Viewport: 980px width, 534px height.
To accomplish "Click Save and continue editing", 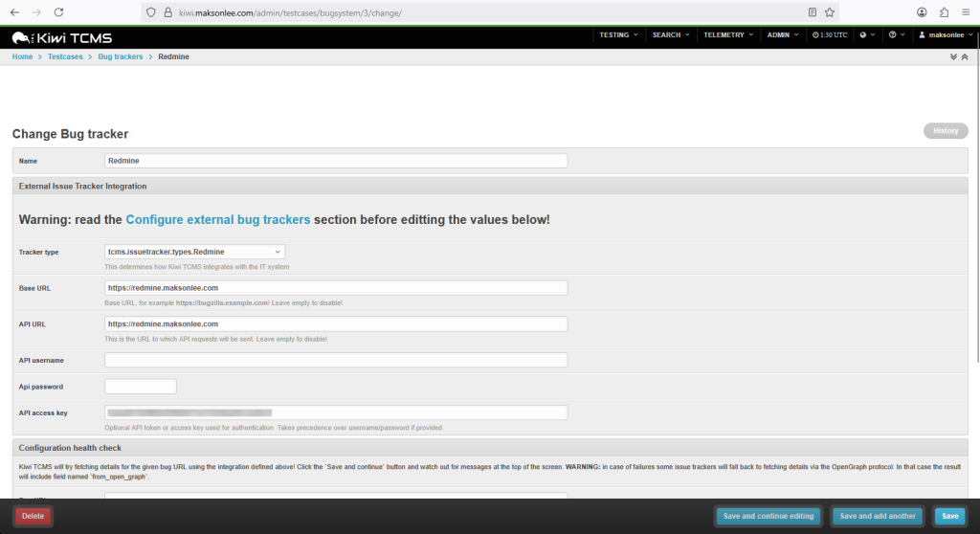I will 768,516.
